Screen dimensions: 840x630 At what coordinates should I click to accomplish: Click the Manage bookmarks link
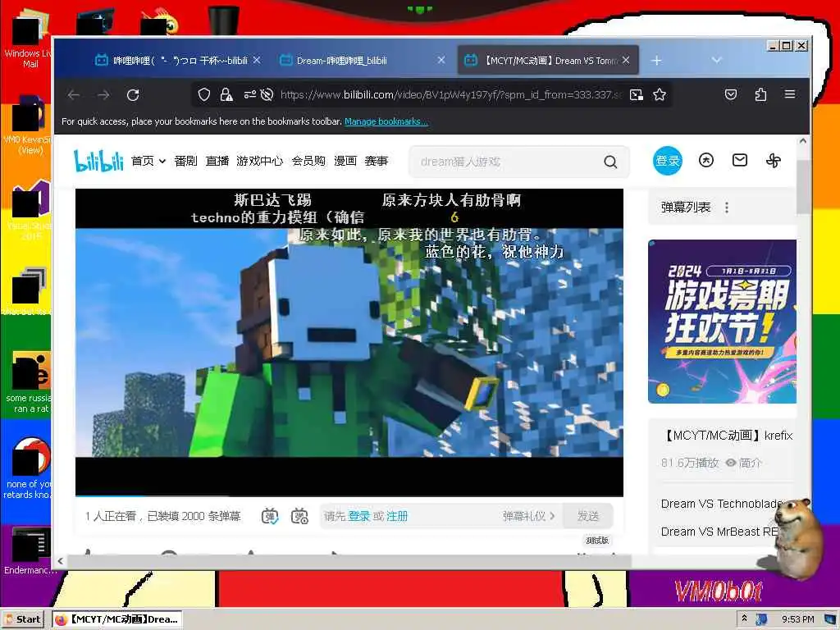(386, 121)
